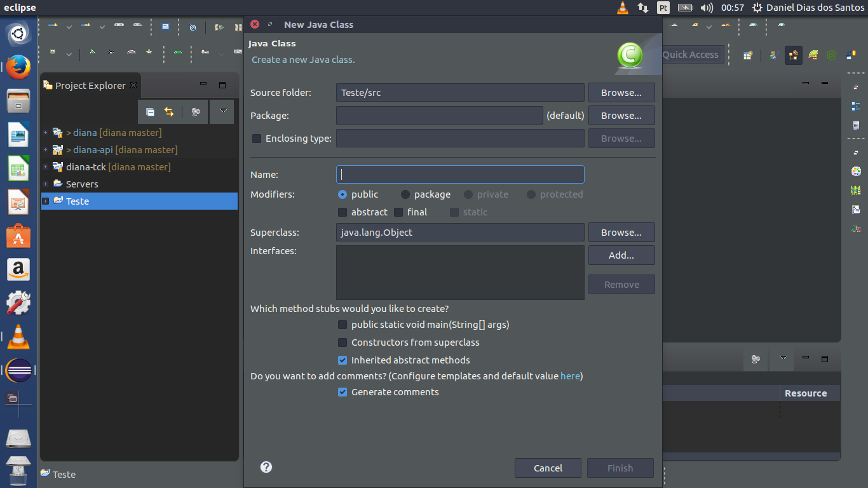
Task: Expand the Servers folder in tree
Action: coord(45,184)
